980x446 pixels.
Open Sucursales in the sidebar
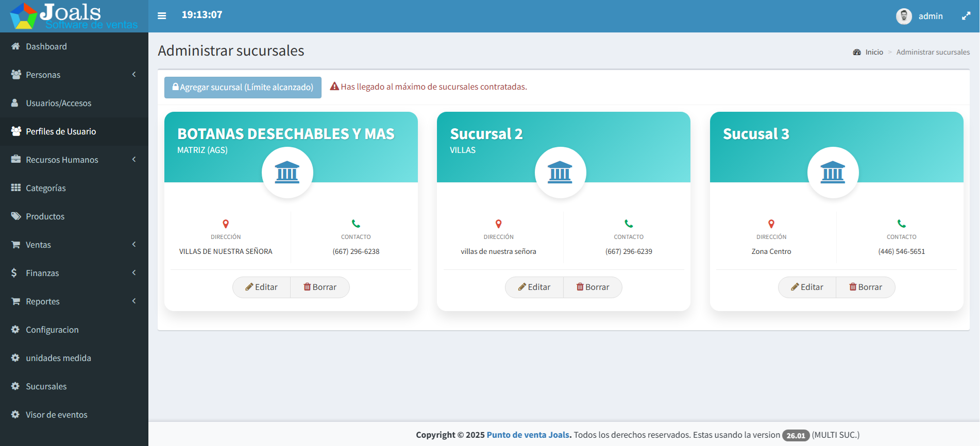pyautogui.click(x=74, y=386)
